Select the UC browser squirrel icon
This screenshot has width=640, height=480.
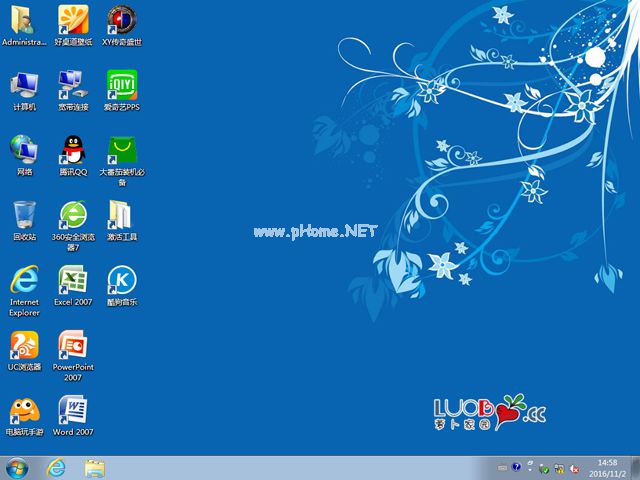pos(24,345)
